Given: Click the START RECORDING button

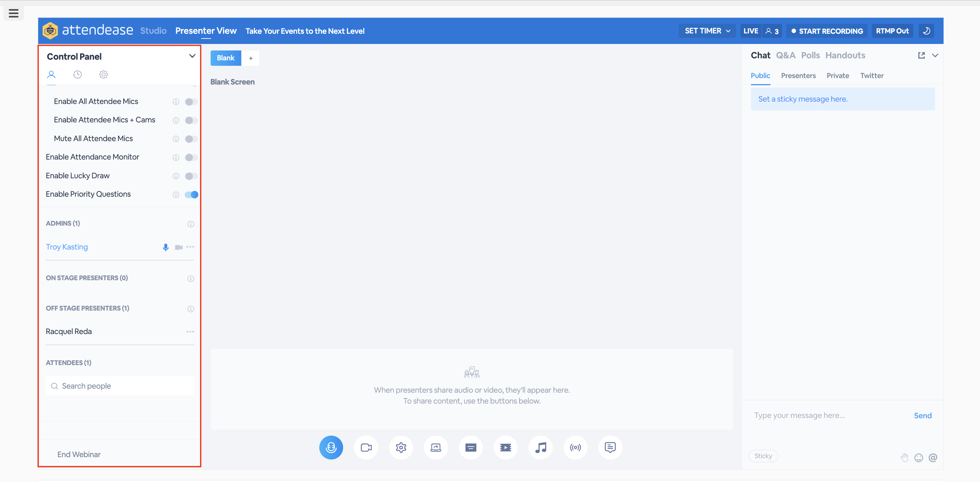Looking at the screenshot, I should pos(826,31).
